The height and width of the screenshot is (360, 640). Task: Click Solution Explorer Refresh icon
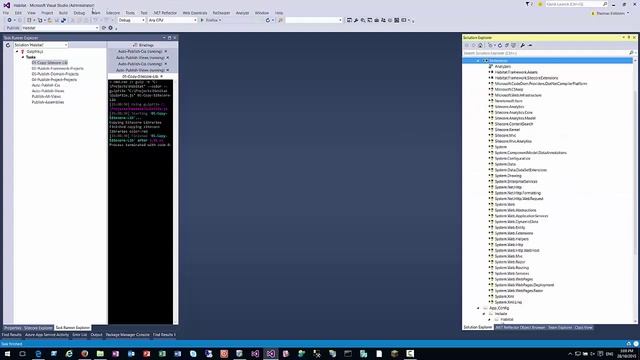pos(500,45)
